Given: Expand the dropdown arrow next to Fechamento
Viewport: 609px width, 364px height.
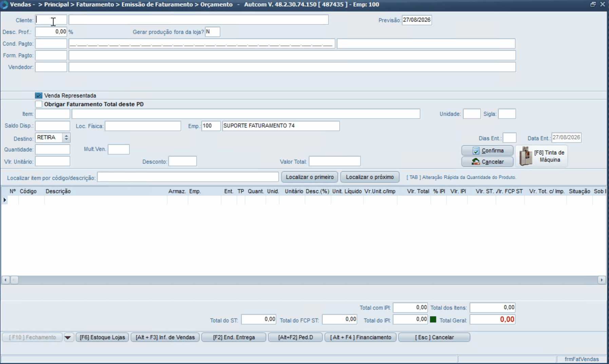Looking at the screenshot, I should click(x=68, y=338).
